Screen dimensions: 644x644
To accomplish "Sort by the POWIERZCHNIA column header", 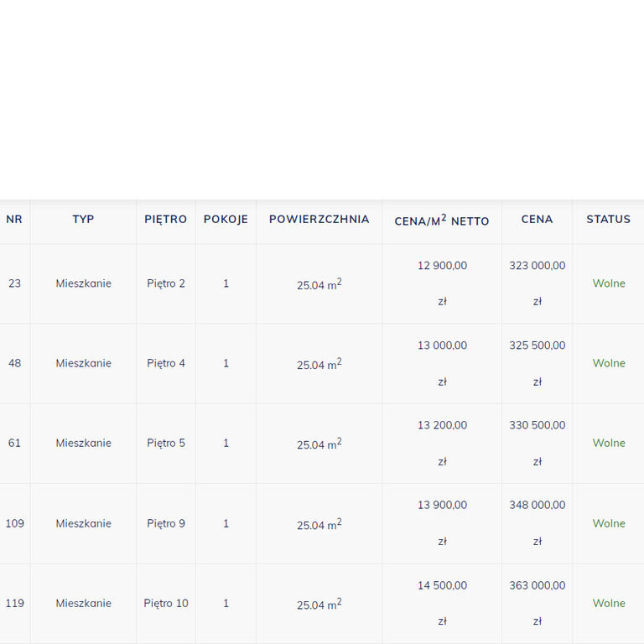I will (319, 220).
